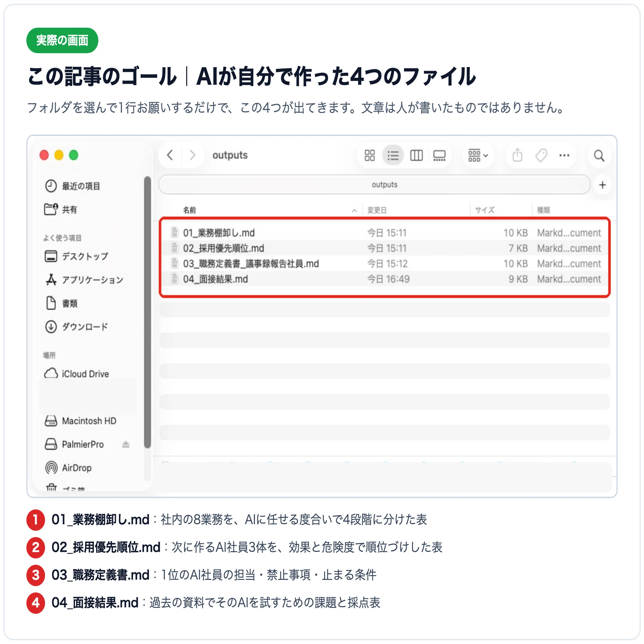Click the 今日 16:49 date cell

388,279
